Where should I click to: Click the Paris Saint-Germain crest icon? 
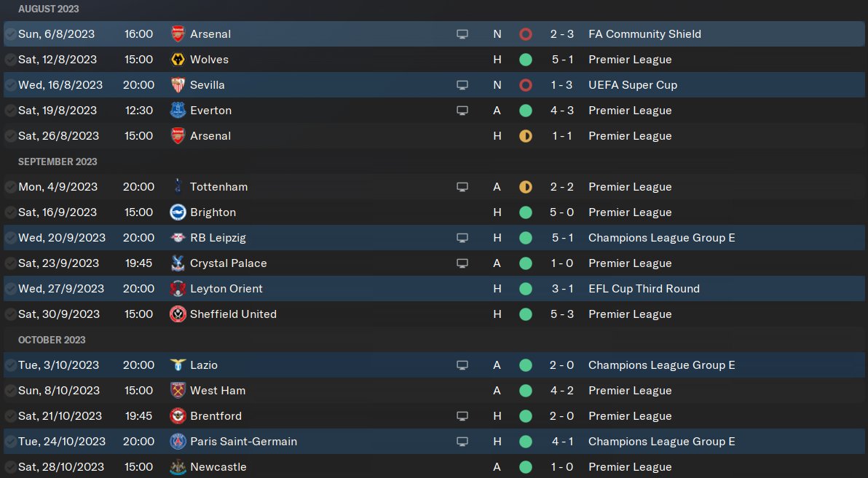coord(178,441)
